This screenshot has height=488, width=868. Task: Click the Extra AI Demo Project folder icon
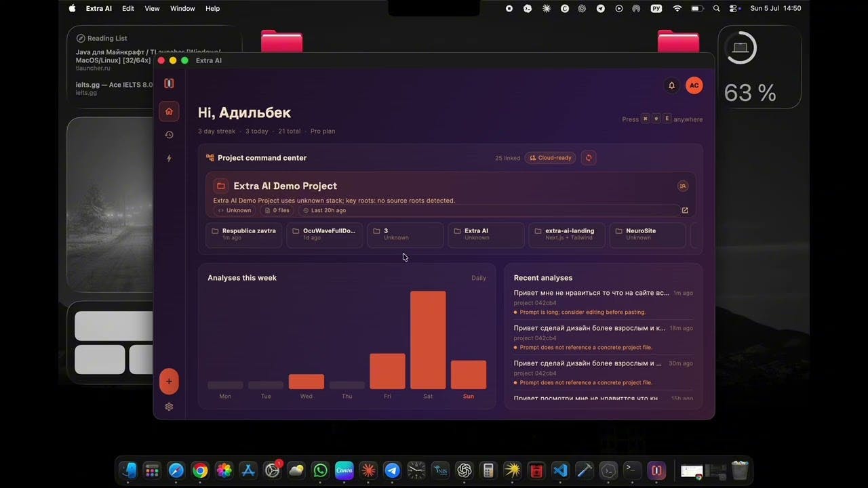[220, 186]
